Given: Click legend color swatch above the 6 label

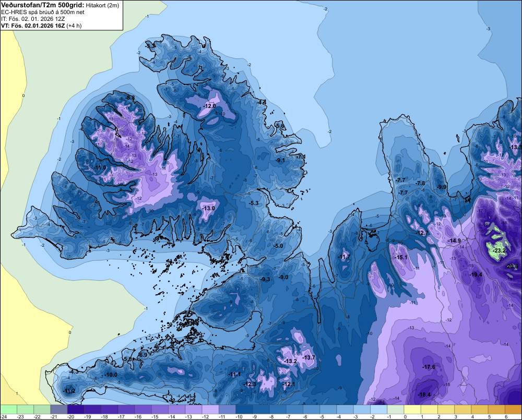Looking at the screenshot, I should [513, 409].
